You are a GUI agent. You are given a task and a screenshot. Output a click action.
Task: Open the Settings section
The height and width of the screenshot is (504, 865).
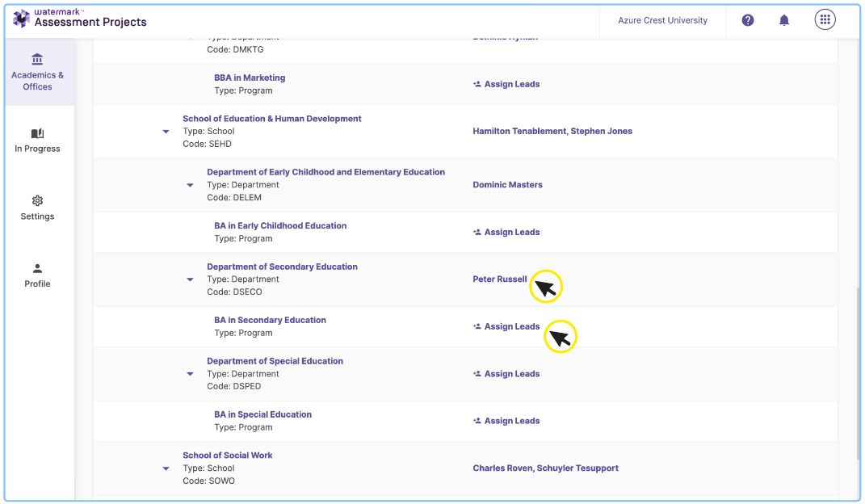pyautogui.click(x=37, y=208)
